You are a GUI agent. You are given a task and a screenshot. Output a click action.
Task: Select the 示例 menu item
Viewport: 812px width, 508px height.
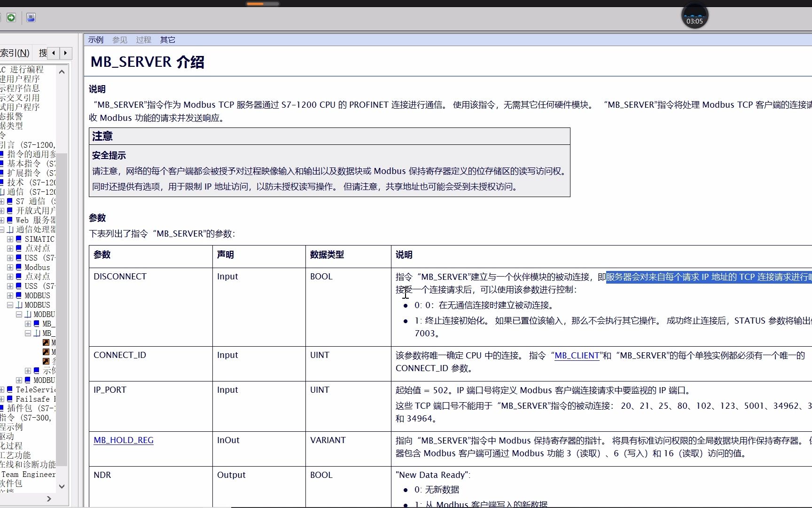(96, 40)
